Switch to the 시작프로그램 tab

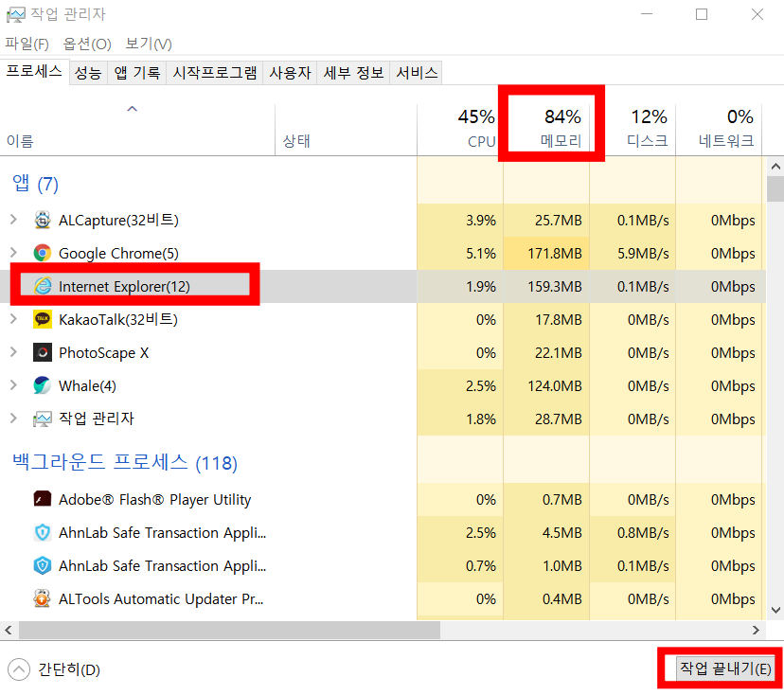[x=215, y=73]
